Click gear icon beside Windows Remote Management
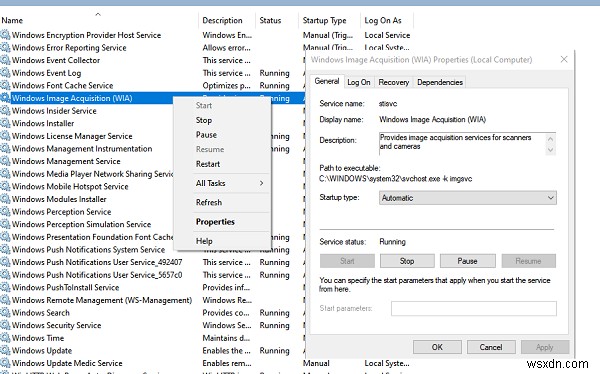 (5, 301)
